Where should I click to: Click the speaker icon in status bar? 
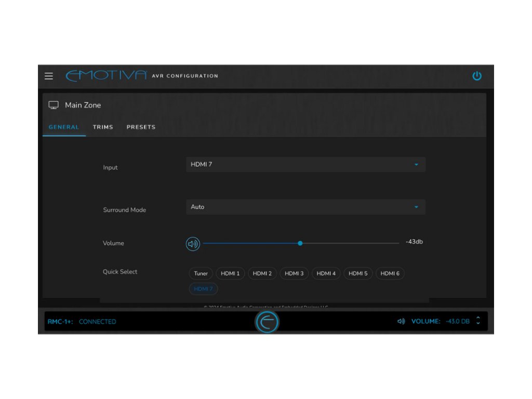[401, 322]
